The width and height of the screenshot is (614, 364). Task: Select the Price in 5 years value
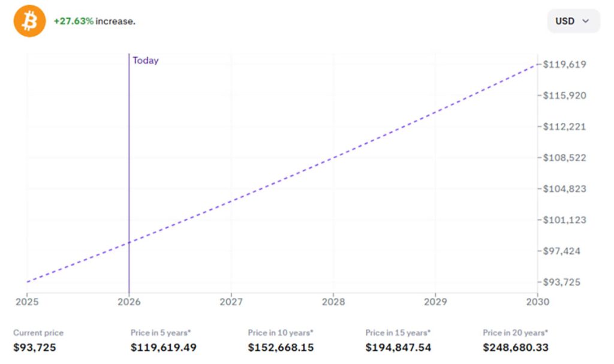tap(164, 347)
